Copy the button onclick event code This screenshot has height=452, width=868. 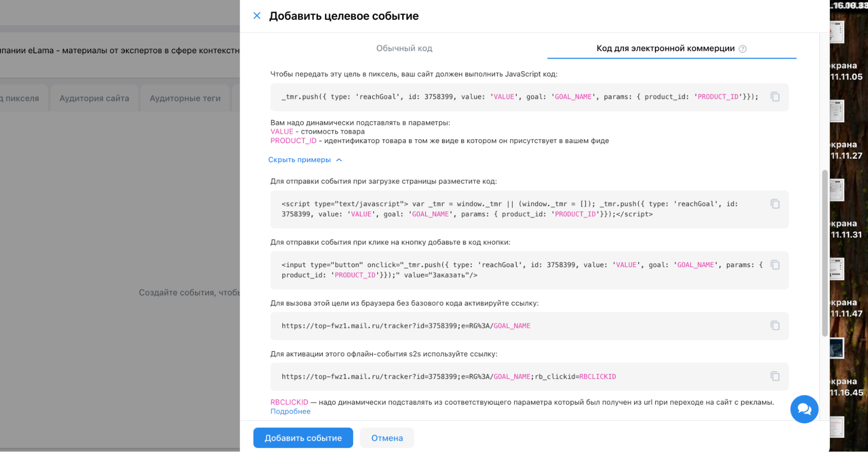775,265
